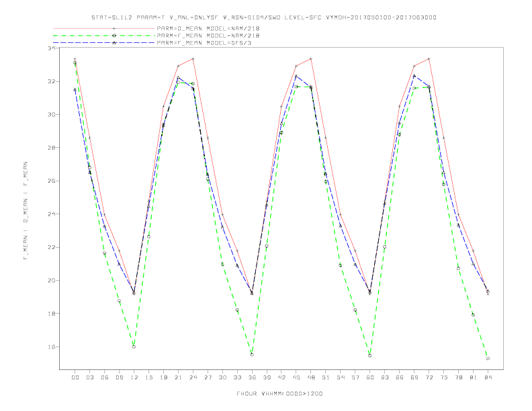Viewport: 532px width, 411px height.
Task: Select legend label PARM=O_MEAN MODEL=NAM/218
Action: [x=208, y=28]
